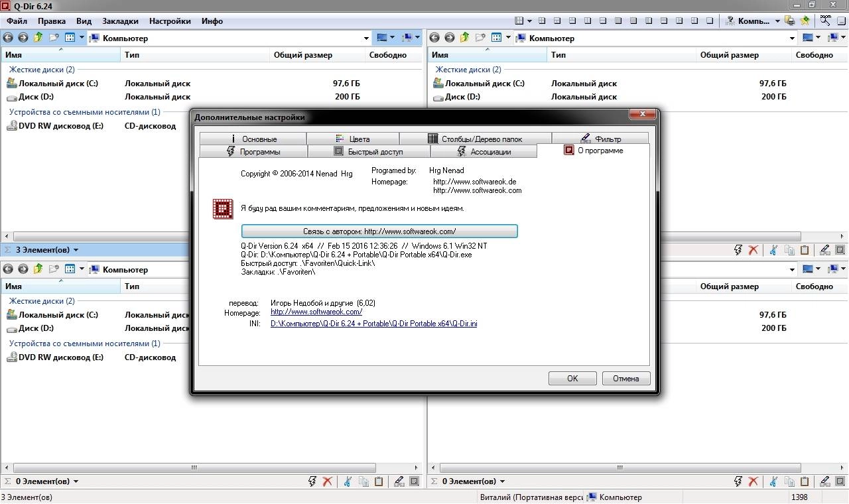The width and height of the screenshot is (849, 504).
Task: Open address combo dropdown in top-right pane
Action: point(793,38)
